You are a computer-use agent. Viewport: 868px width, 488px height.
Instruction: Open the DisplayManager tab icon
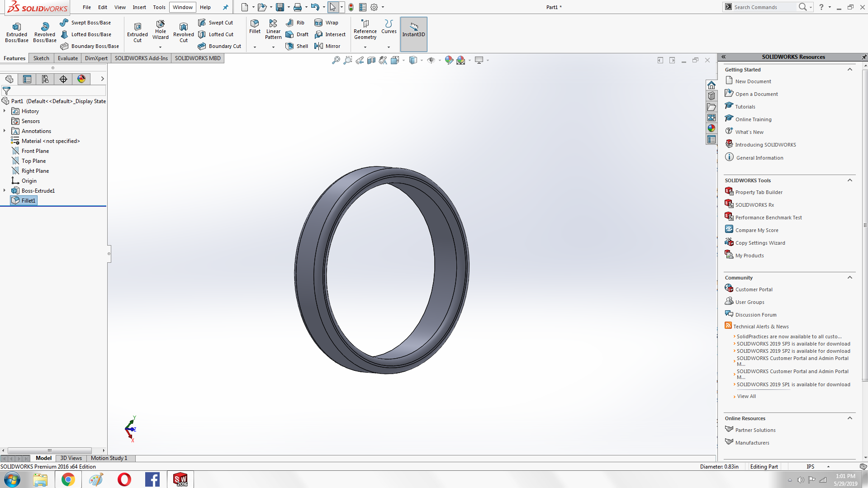(81, 79)
